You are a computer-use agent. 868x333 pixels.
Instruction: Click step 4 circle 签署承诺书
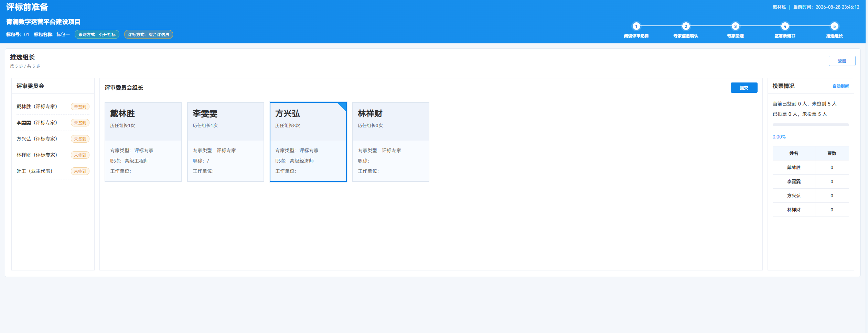click(x=785, y=26)
